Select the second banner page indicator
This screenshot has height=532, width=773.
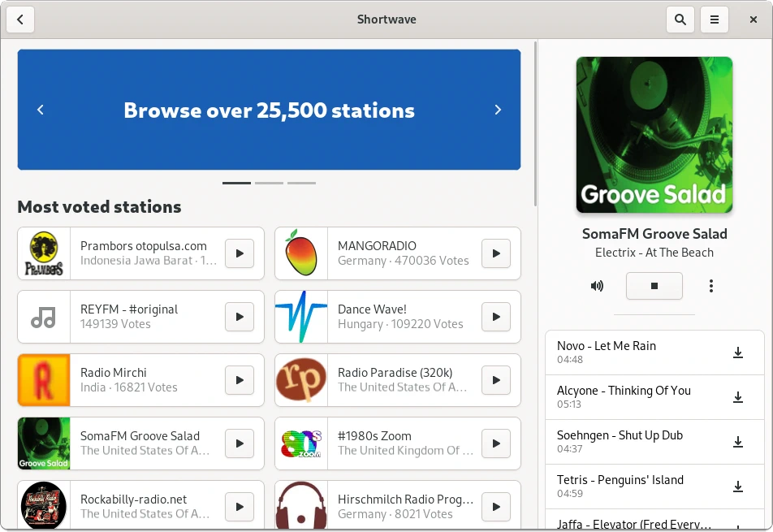269,183
